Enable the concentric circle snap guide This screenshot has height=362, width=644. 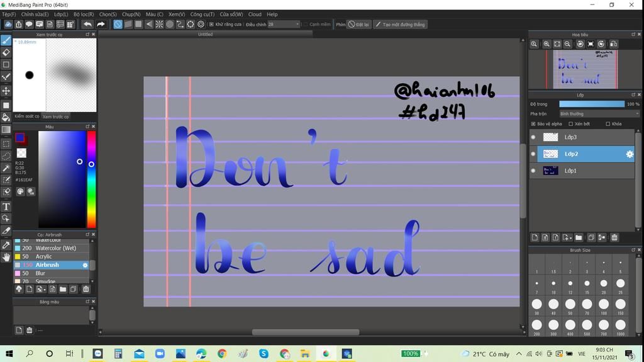click(170, 25)
